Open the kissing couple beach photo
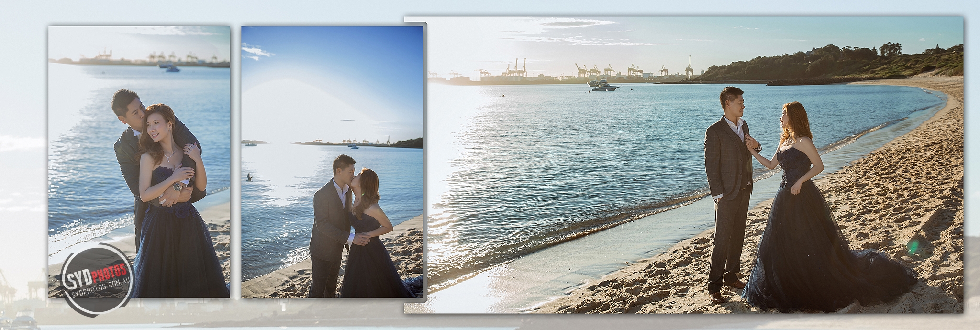 coord(332,162)
